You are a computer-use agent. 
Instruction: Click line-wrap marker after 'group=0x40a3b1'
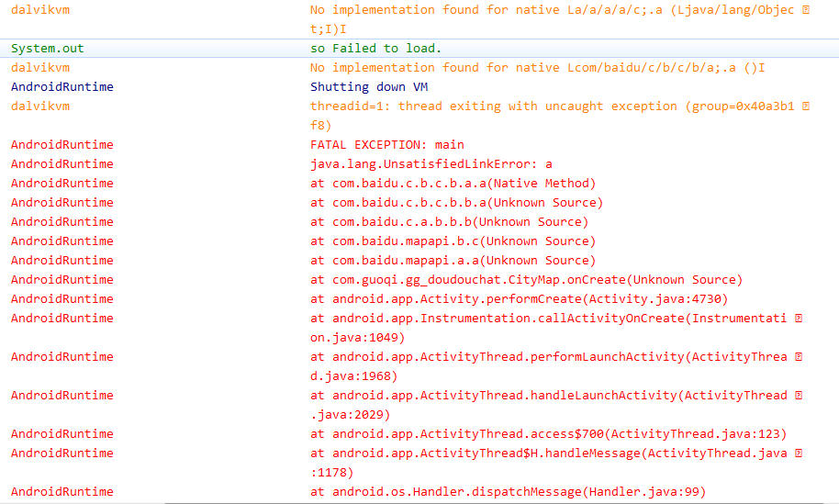click(806, 106)
